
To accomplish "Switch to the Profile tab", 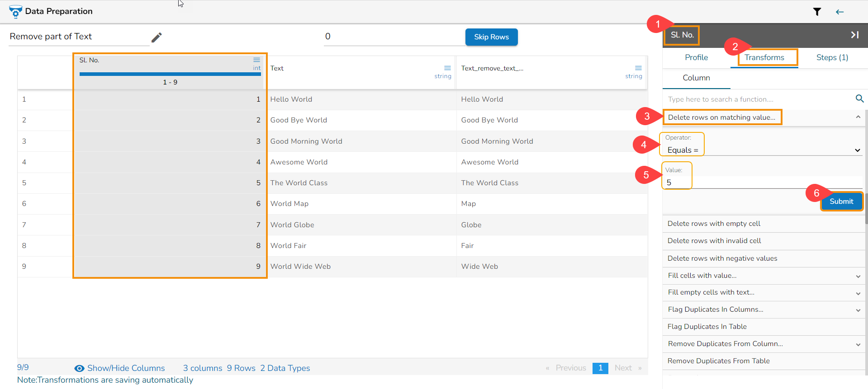I will tap(696, 57).
